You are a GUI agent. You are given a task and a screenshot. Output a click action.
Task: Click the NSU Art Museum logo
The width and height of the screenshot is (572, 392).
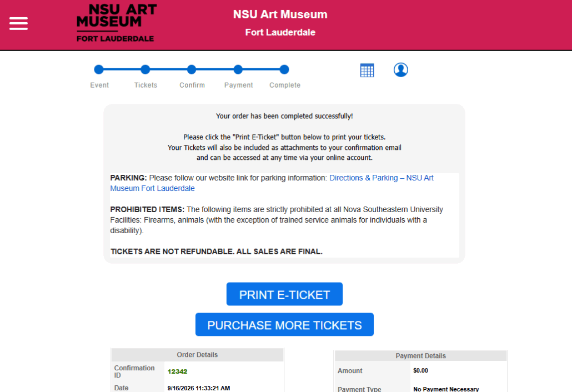[117, 23]
